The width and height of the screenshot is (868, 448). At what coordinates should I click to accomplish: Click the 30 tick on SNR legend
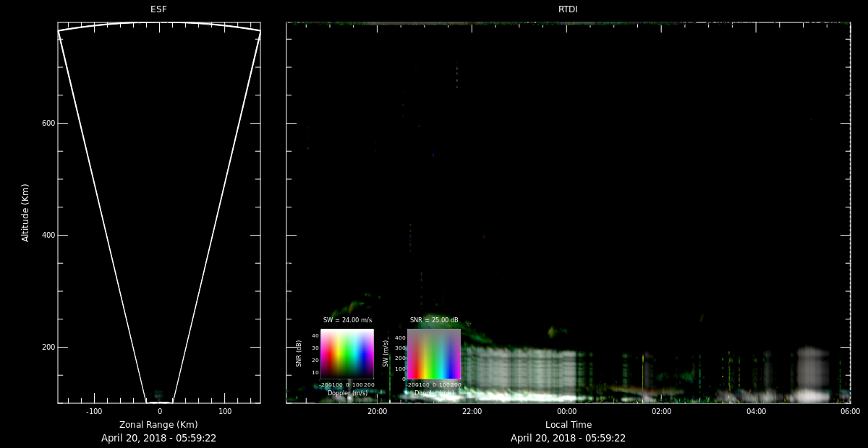coord(315,348)
